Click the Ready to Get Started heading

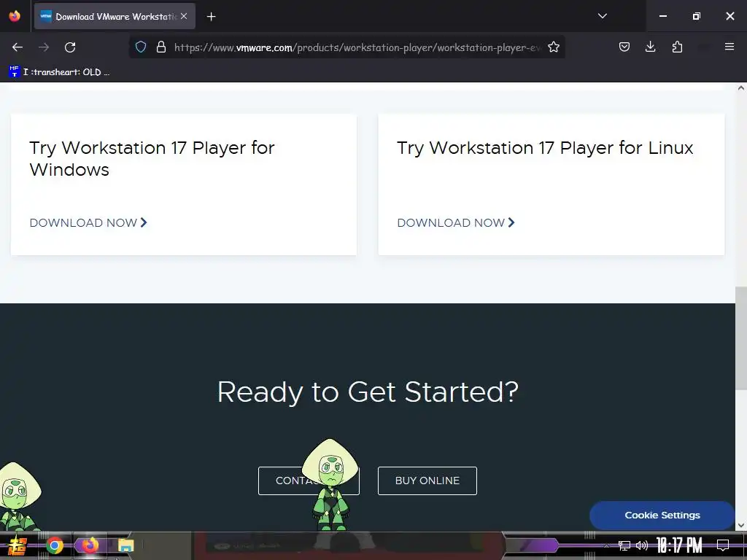[x=368, y=392]
